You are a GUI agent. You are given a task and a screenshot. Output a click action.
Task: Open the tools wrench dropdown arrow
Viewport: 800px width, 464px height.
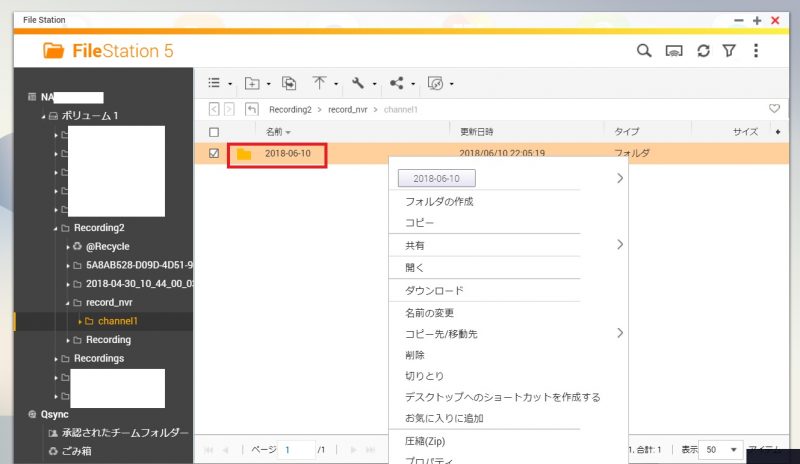pos(374,84)
